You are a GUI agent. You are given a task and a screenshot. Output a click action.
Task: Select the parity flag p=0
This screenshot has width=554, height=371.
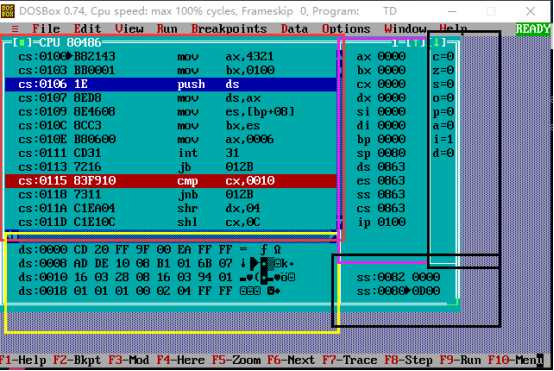click(x=443, y=112)
